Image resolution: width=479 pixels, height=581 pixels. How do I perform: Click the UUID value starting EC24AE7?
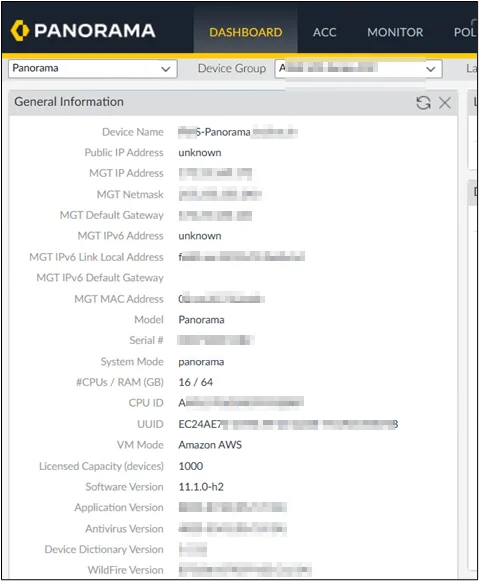point(288,424)
